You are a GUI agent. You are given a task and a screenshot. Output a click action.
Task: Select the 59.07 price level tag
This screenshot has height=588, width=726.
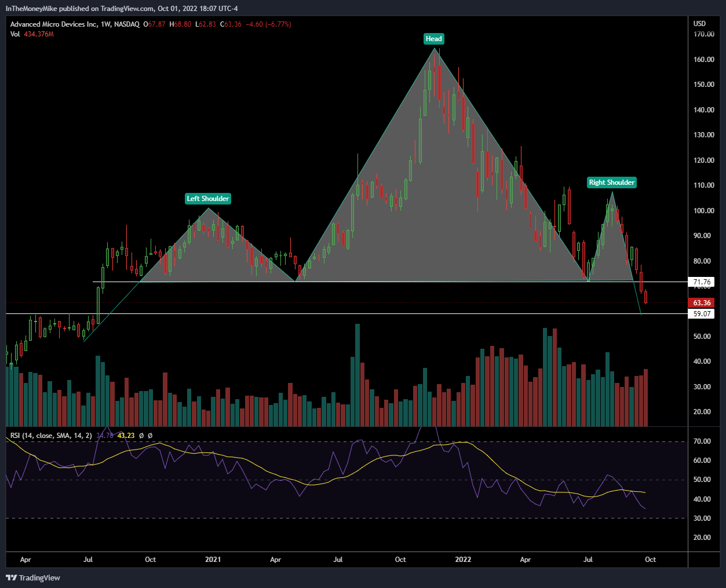click(702, 314)
